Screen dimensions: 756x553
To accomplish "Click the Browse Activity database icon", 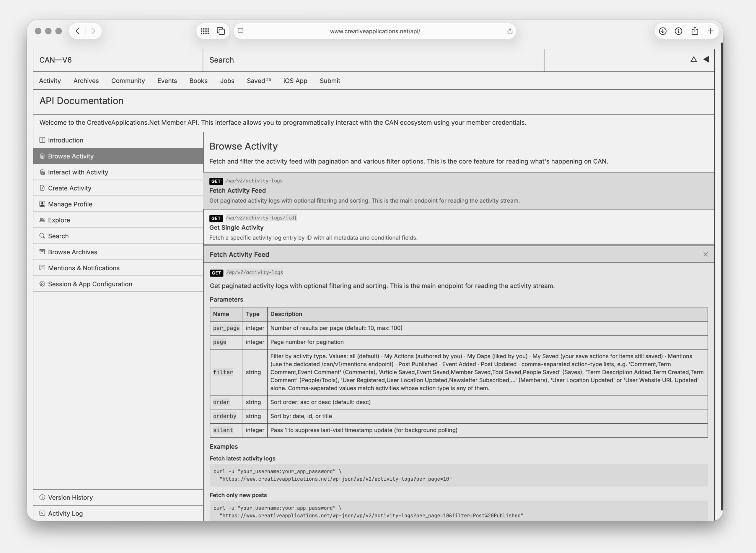I will pos(42,156).
